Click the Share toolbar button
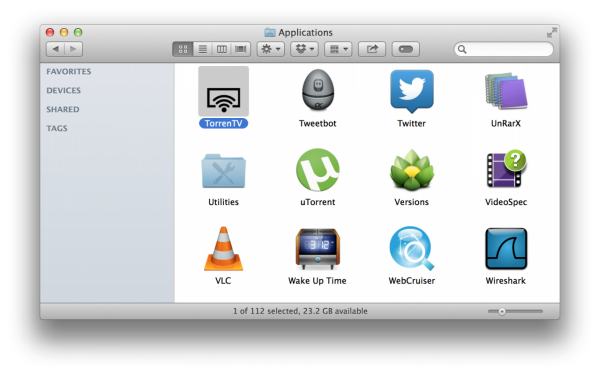600x375 pixels. click(x=372, y=49)
